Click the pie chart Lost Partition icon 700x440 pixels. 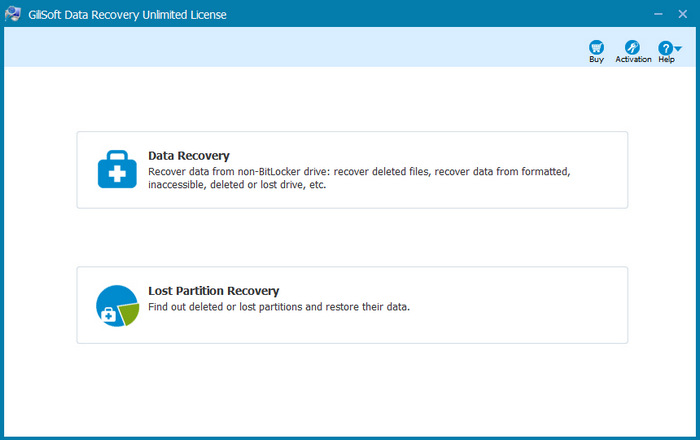coord(117,306)
